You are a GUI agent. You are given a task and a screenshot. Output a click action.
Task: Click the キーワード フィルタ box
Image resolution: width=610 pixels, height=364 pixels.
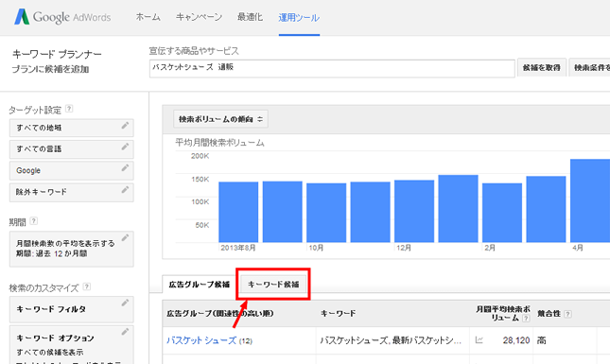click(72, 309)
